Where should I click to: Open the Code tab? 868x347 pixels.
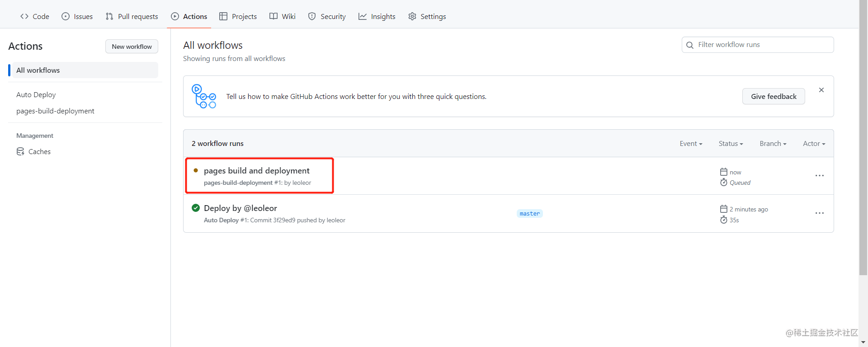tap(35, 16)
